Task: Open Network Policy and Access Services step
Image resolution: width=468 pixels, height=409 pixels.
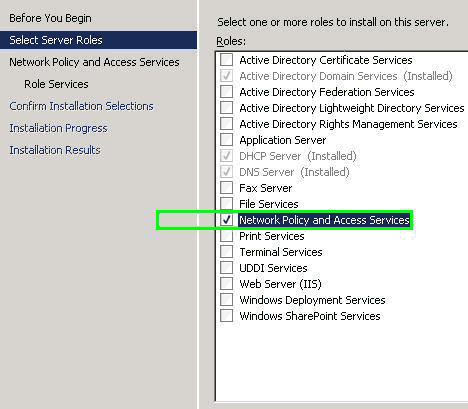Action: [94, 62]
